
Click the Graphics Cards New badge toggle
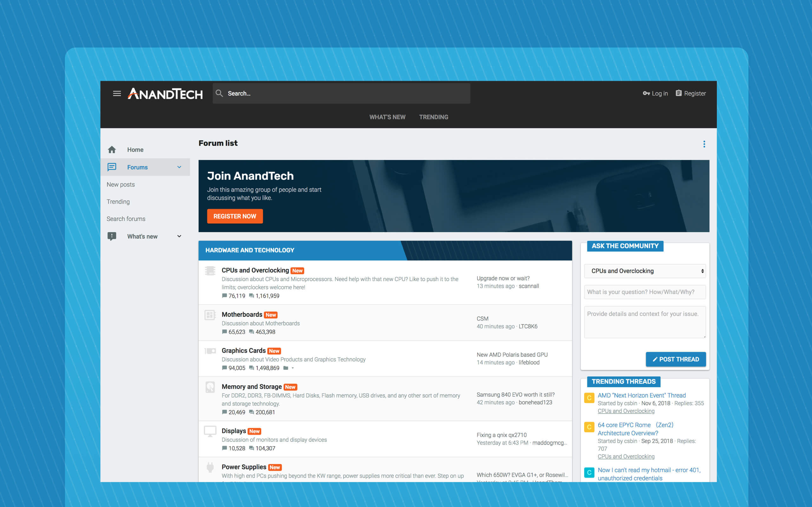tap(274, 350)
